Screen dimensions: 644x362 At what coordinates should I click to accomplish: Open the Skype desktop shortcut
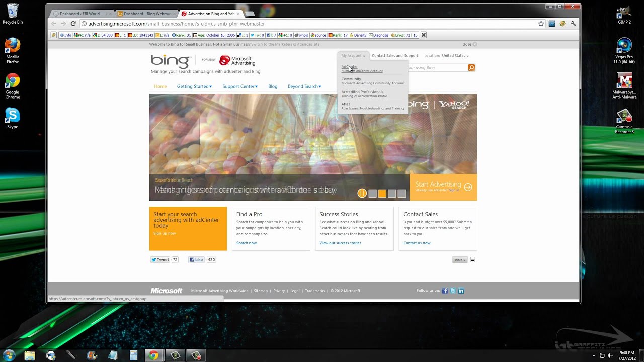pos(13,119)
